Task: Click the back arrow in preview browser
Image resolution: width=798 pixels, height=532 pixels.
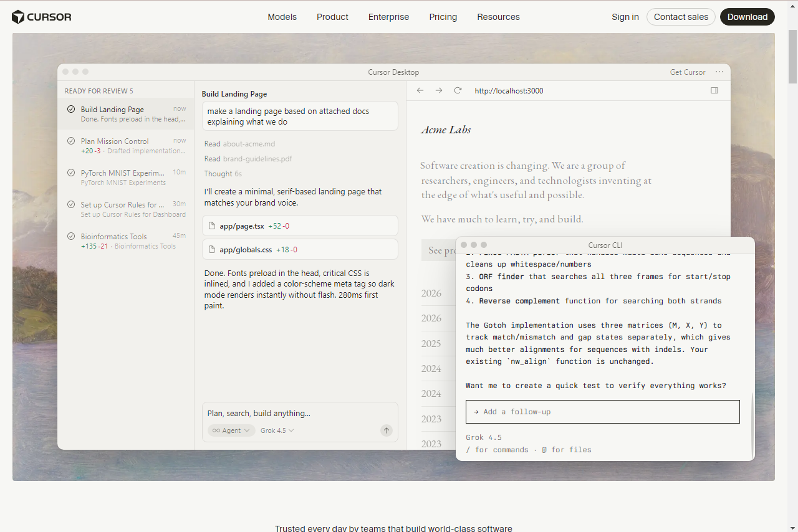Action: click(x=420, y=90)
